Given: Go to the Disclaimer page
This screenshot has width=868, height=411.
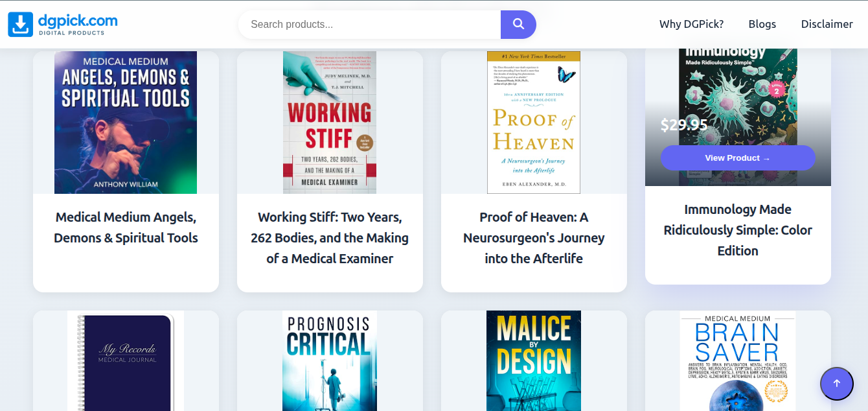Looking at the screenshot, I should pos(827,24).
